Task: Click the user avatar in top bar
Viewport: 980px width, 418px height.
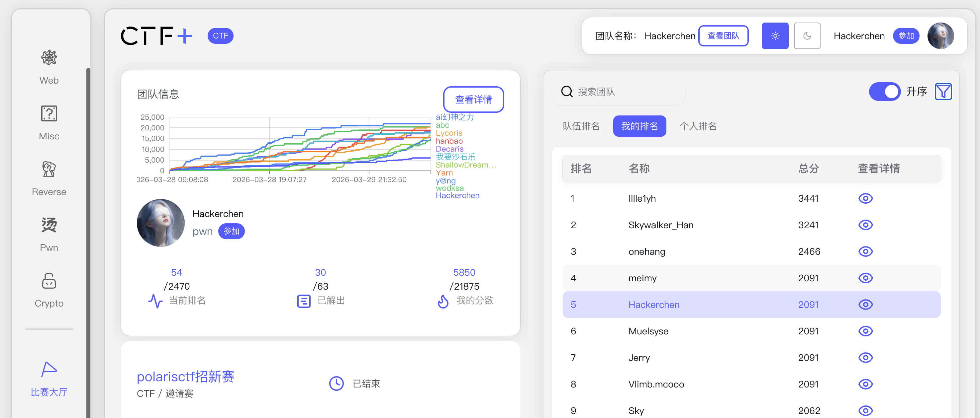Action: 940,36
